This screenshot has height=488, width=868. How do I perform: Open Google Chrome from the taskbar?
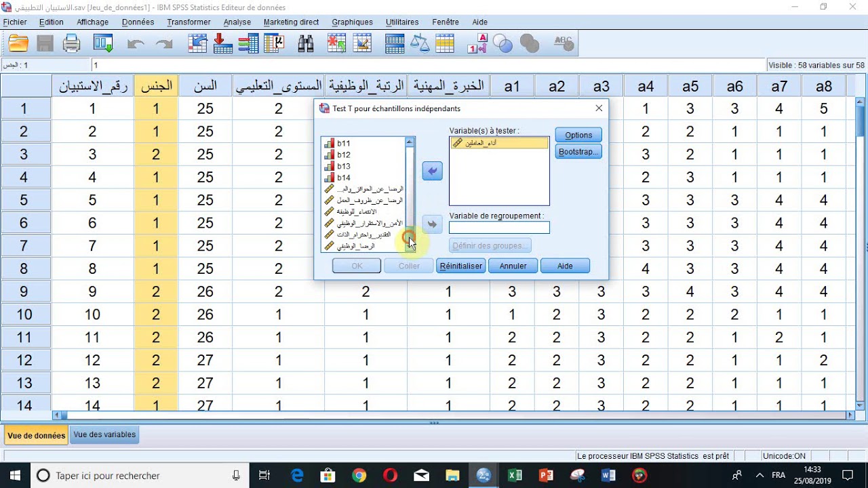(359, 476)
